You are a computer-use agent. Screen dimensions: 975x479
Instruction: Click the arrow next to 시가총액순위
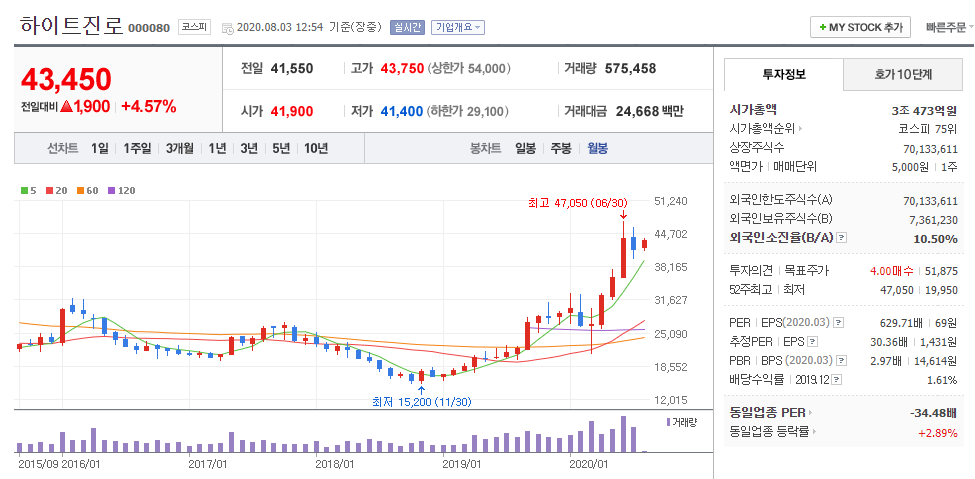[800, 129]
